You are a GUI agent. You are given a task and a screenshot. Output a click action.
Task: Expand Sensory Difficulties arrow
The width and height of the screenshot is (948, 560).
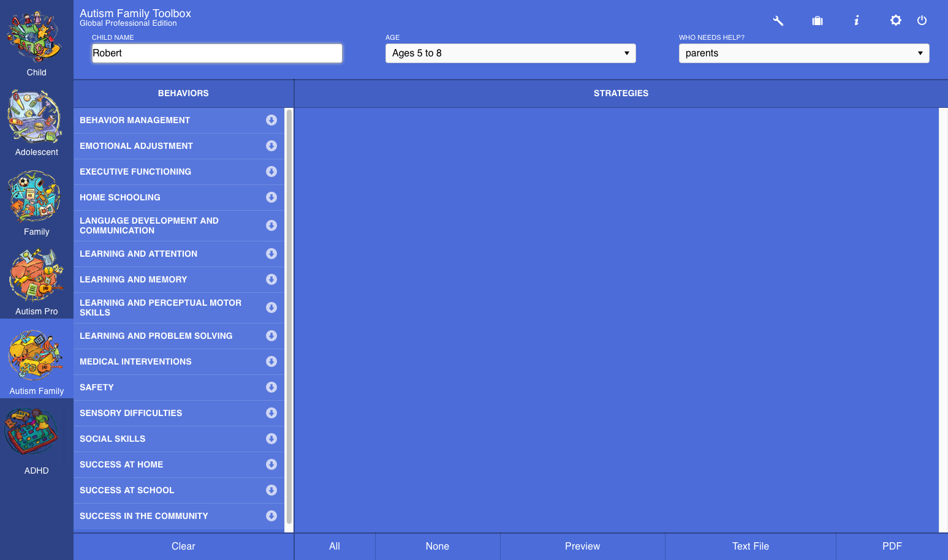tap(271, 413)
